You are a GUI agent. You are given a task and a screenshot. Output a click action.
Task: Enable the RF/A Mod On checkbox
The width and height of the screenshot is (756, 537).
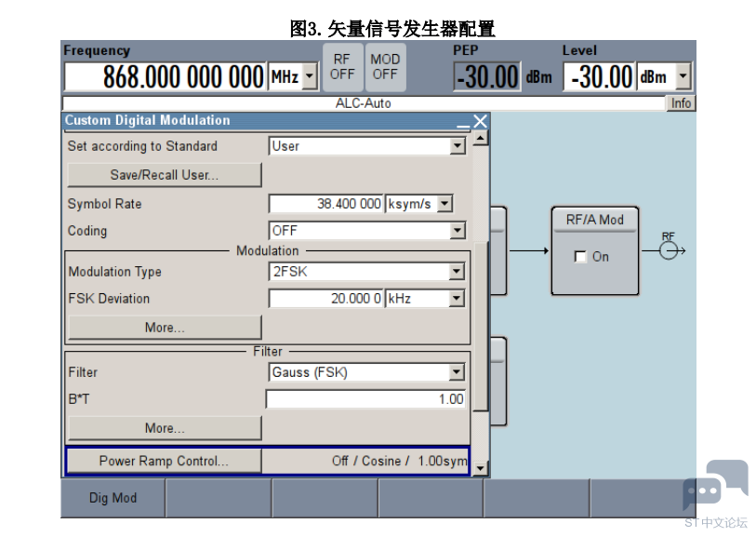[580, 257]
